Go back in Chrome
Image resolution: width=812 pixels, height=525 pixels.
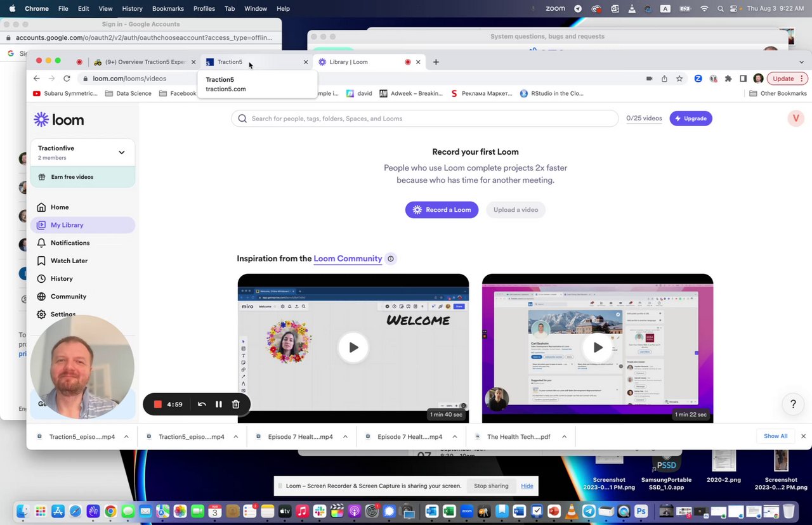click(36, 79)
